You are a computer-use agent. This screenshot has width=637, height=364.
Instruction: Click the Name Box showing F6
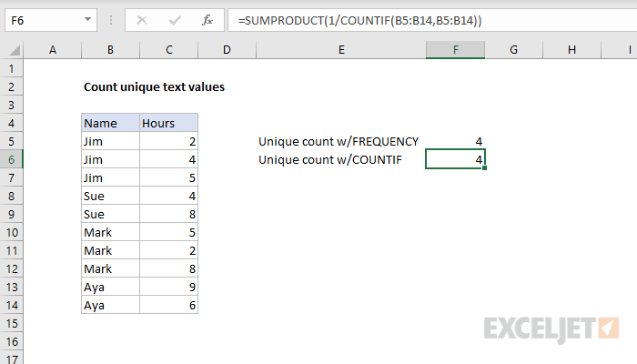51,20
